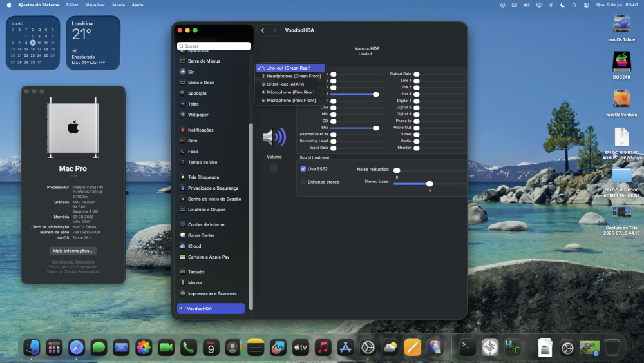
Task: Click the Volume speaker icon in VoodooHDA
Action: coord(274,137)
